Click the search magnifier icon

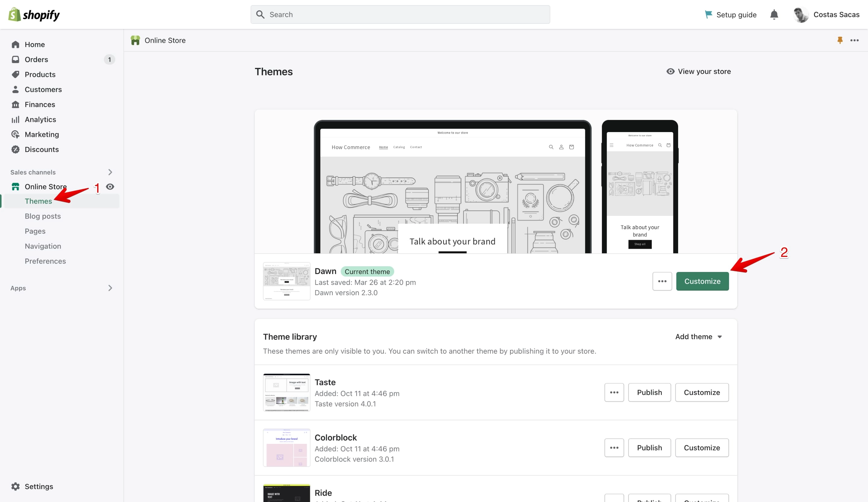point(260,14)
